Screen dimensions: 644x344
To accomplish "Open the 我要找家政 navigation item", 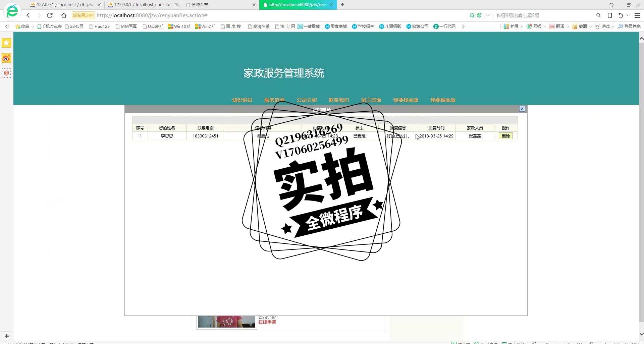I will pos(406,100).
